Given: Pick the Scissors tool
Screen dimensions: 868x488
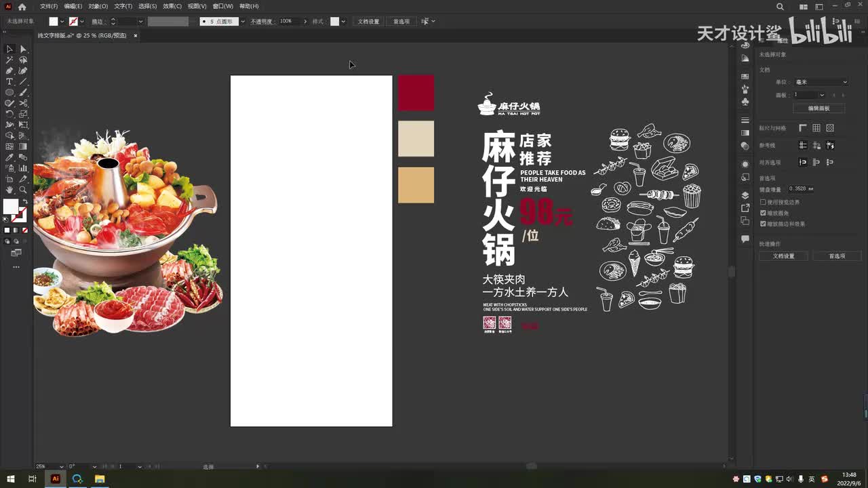Looking at the screenshot, I should click(x=23, y=103).
